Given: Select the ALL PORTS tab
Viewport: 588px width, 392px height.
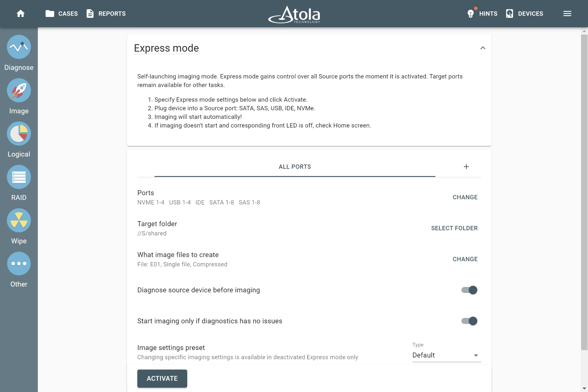Looking at the screenshot, I should coord(295,167).
